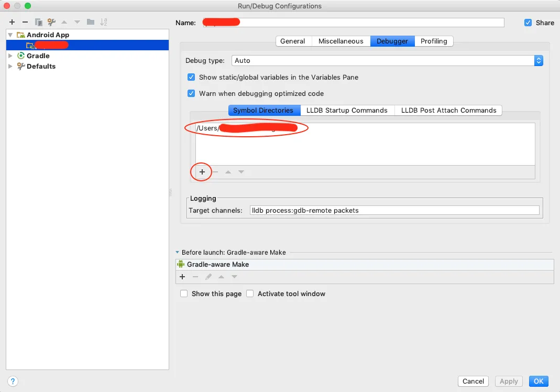Select the Gradle-aware Make list row
560x392 pixels.
pos(365,265)
